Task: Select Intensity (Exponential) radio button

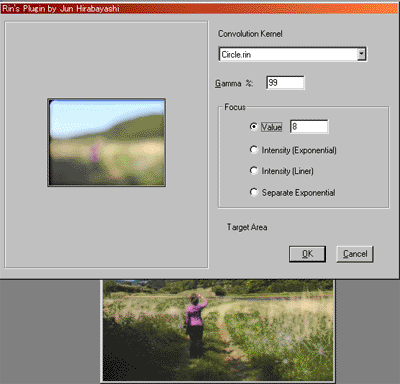Action: pyautogui.click(x=254, y=150)
